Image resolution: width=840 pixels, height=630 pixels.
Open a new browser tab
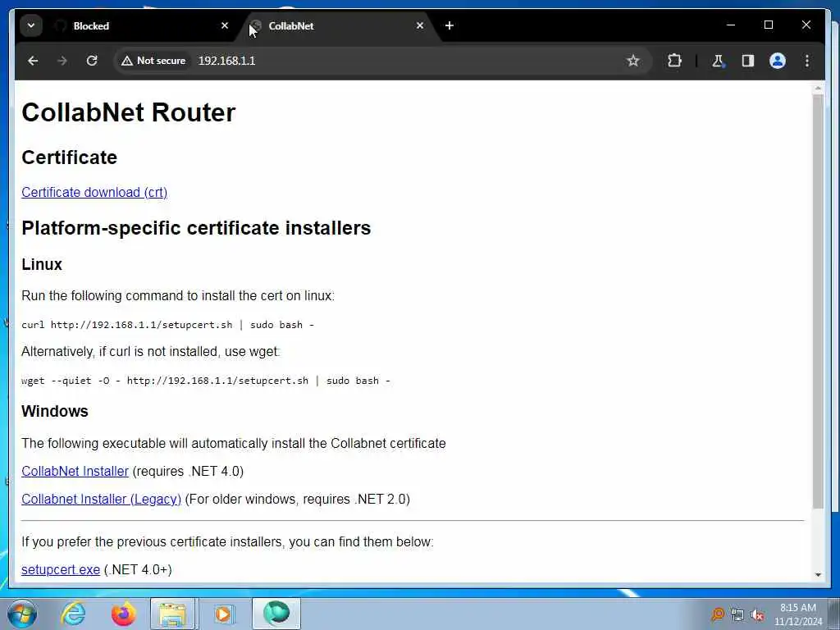pyautogui.click(x=450, y=25)
